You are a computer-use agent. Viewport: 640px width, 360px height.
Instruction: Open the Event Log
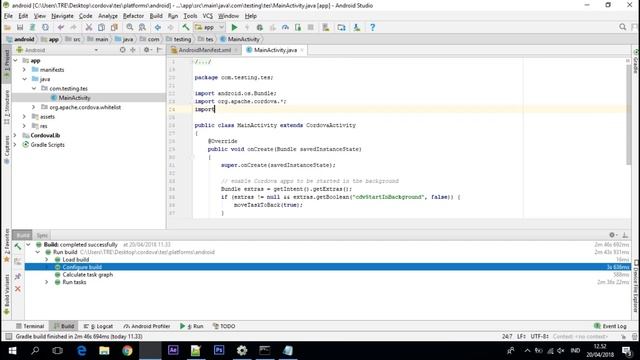(610, 326)
